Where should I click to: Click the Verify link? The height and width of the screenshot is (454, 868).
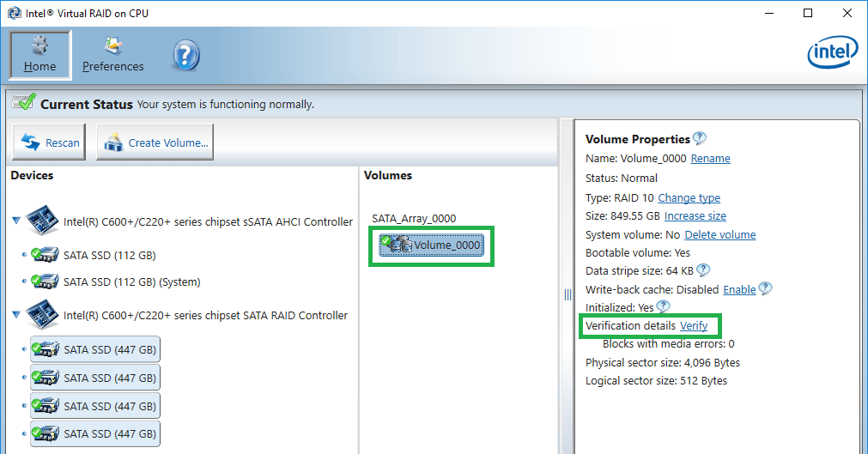click(x=694, y=326)
